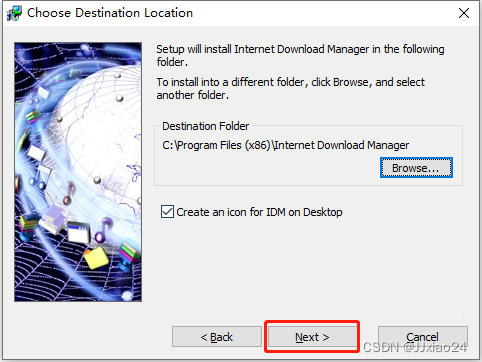Click the purple music note in the artwork
This screenshot has width=482, height=362.
103,231
